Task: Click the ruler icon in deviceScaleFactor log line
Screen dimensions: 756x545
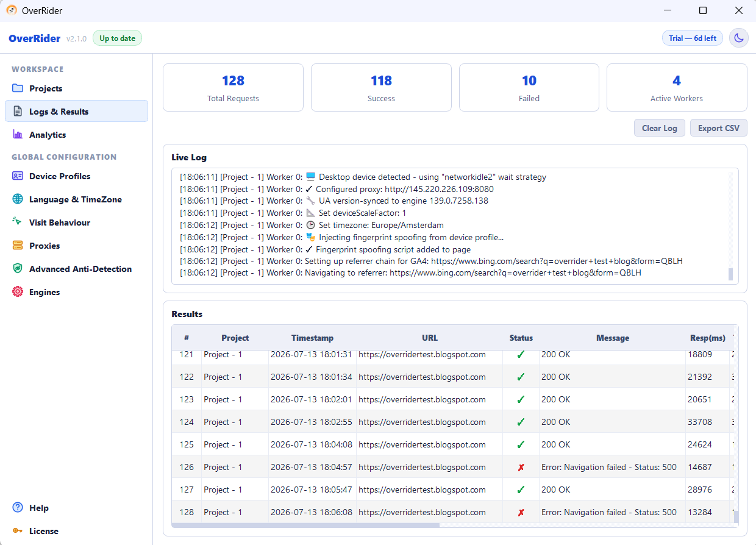Action: (x=311, y=213)
